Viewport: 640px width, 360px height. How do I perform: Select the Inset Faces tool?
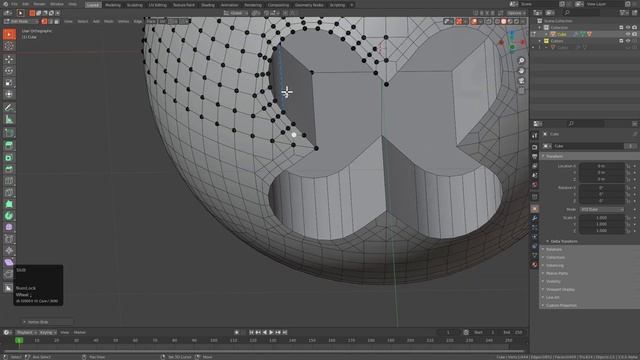[x=9, y=158]
